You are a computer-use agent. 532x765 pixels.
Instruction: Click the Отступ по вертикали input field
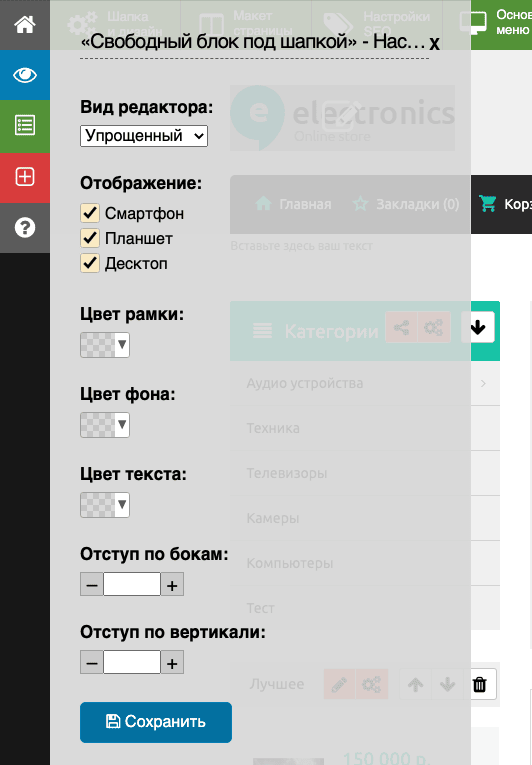(132, 663)
